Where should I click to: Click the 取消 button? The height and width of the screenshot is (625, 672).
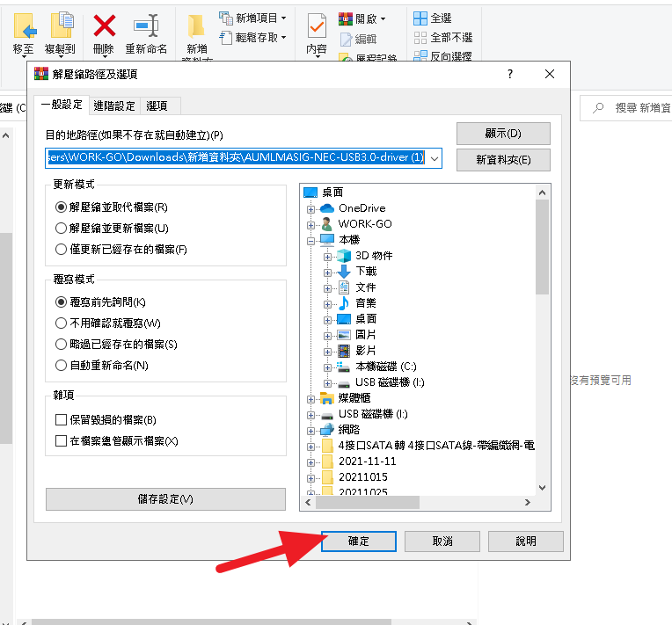click(442, 541)
